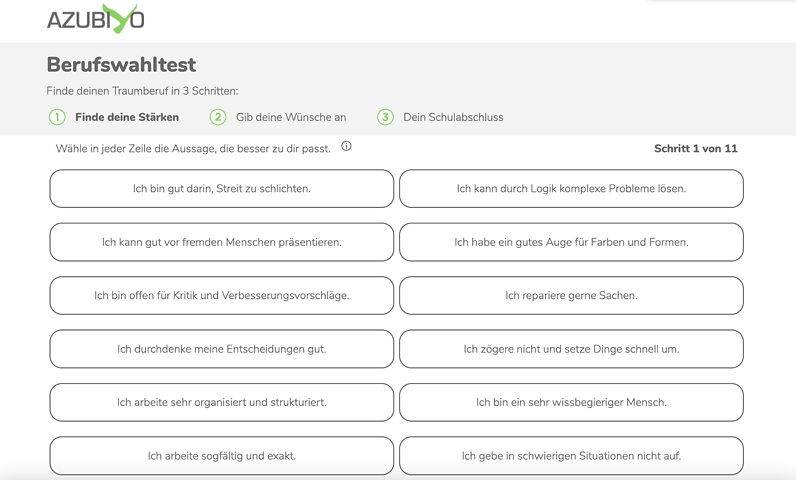
Task: Pick 'Ich durchdenke meine Entscheidungen gut.'
Action: [x=222, y=349]
